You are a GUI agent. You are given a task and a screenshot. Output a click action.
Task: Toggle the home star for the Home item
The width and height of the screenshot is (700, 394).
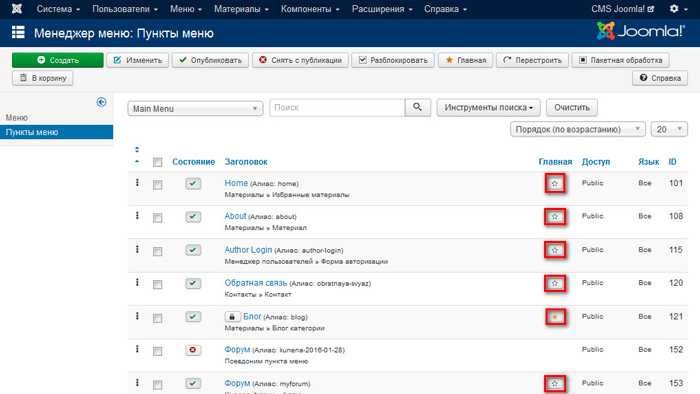(555, 183)
